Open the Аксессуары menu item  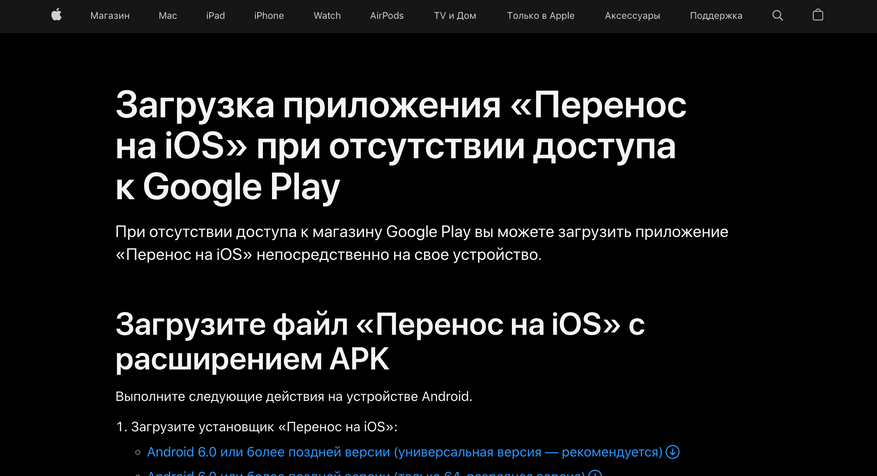632,16
